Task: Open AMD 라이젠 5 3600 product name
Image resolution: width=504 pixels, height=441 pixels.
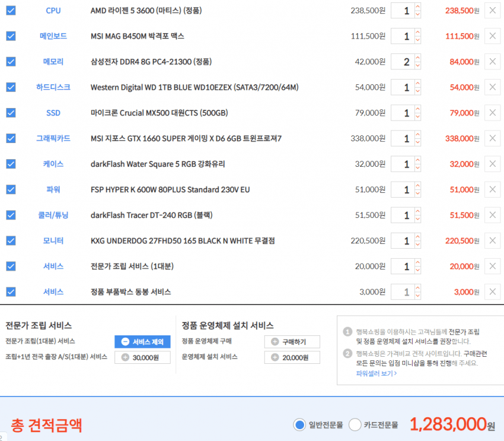Action: (x=146, y=11)
